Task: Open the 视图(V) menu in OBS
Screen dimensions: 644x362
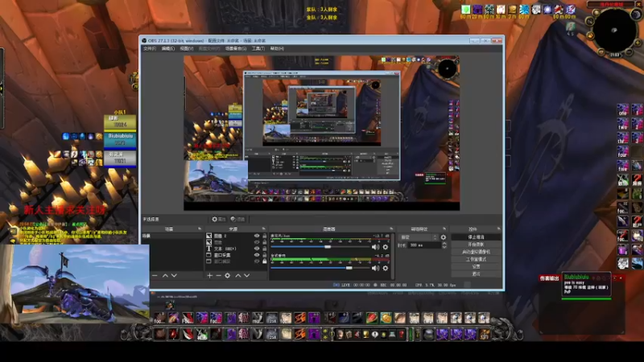Action: tap(186, 48)
